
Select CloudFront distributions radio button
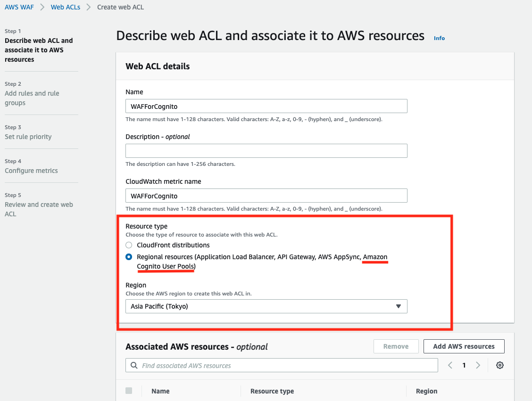point(129,245)
